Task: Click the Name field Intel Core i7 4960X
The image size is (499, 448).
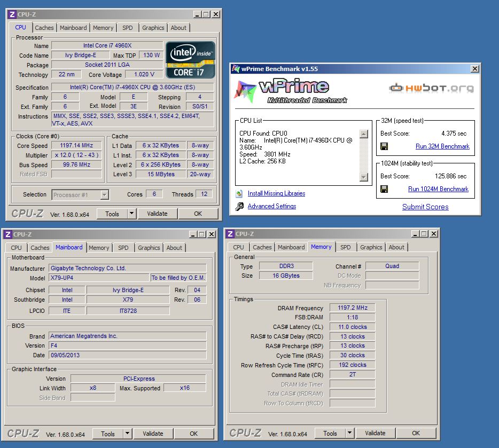Action: pos(107,45)
